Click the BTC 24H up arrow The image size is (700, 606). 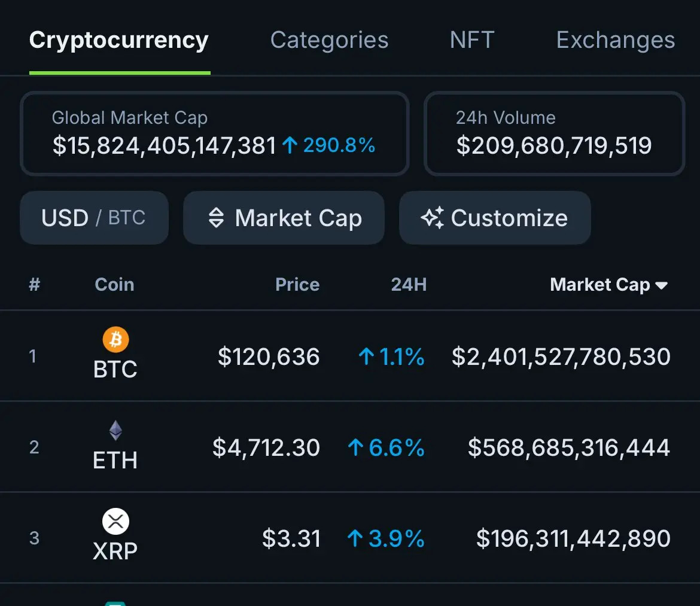tap(366, 357)
